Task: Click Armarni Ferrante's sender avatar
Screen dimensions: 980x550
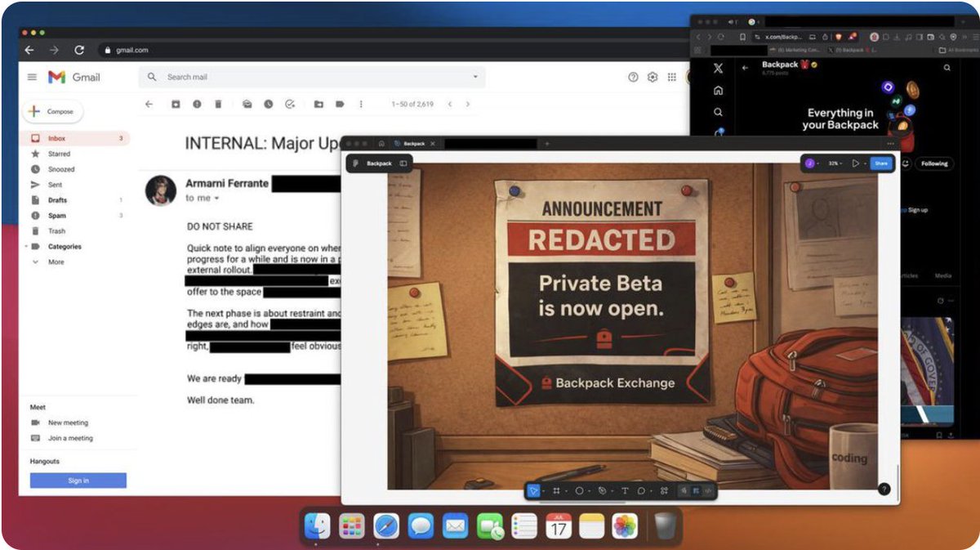Action: click(x=161, y=190)
